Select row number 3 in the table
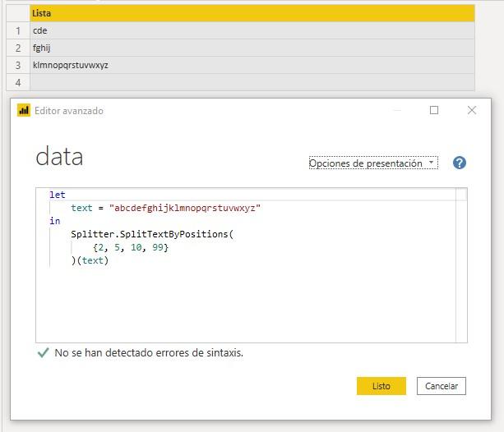The height and width of the screenshot is (432, 504). pos(17,65)
